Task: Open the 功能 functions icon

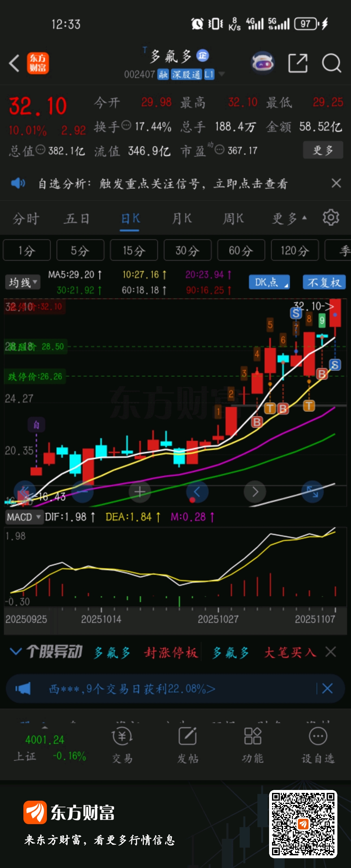Action: [x=253, y=745]
